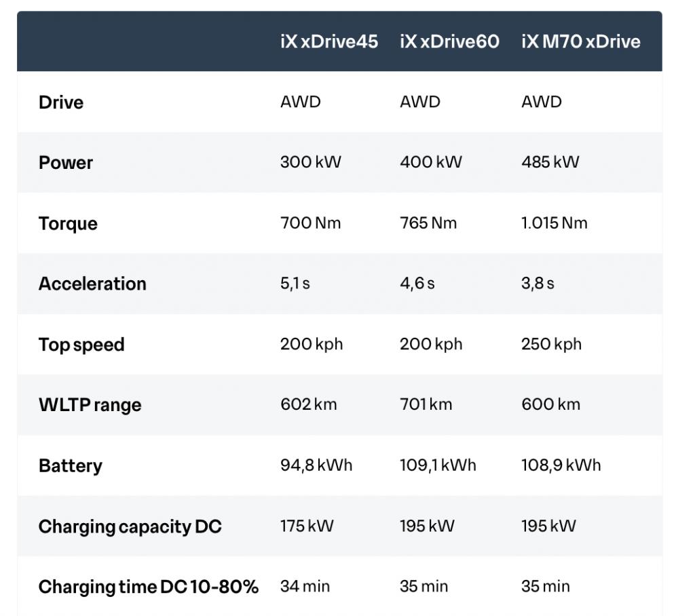Select the Charging capacity DC row label

(x=130, y=526)
